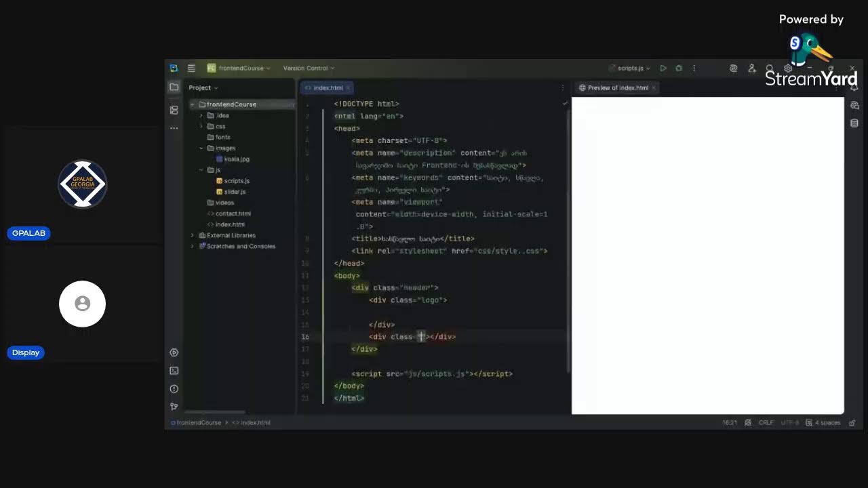This screenshot has height=488, width=868.
Task: Click the Display participant avatar
Action: pyautogui.click(x=82, y=304)
